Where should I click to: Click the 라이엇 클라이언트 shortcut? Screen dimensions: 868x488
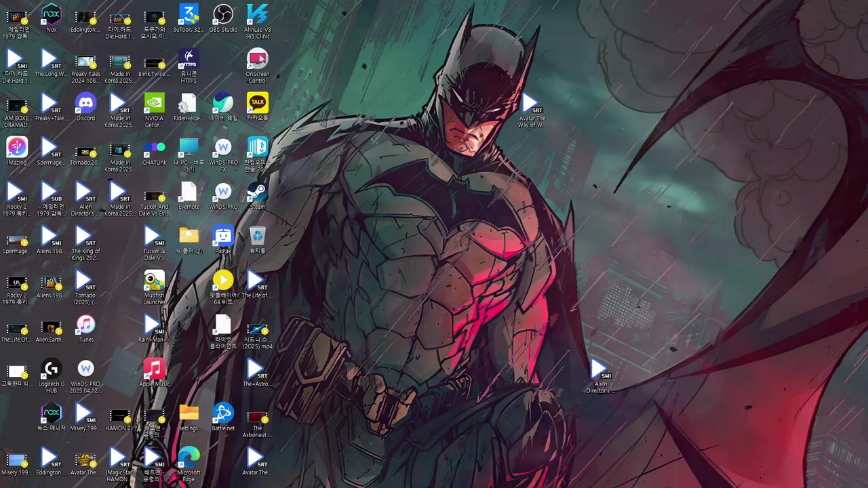(x=223, y=331)
